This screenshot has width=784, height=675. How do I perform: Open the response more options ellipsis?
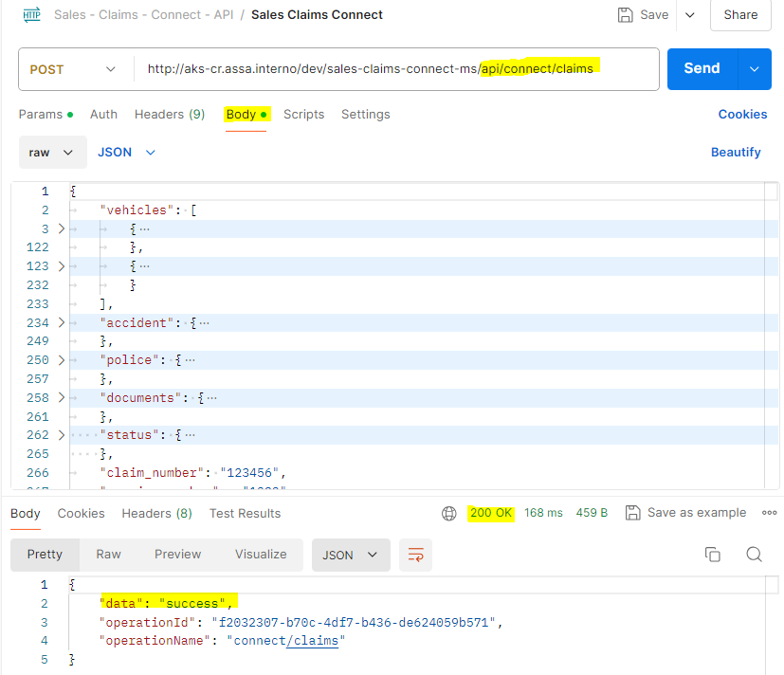click(x=769, y=513)
